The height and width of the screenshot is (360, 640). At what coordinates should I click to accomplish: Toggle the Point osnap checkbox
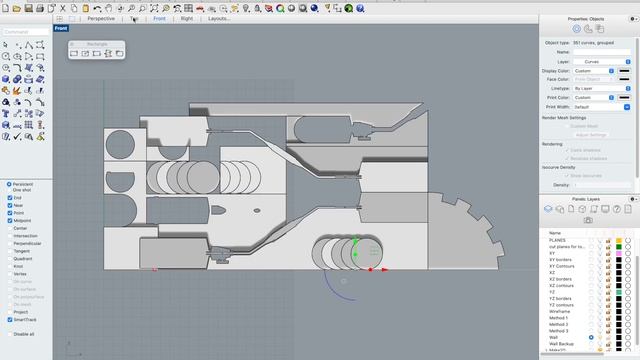[10, 213]
